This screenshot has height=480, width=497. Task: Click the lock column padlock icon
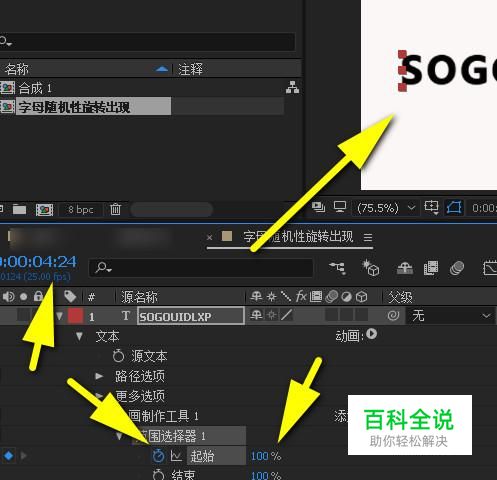click(39, 296)
